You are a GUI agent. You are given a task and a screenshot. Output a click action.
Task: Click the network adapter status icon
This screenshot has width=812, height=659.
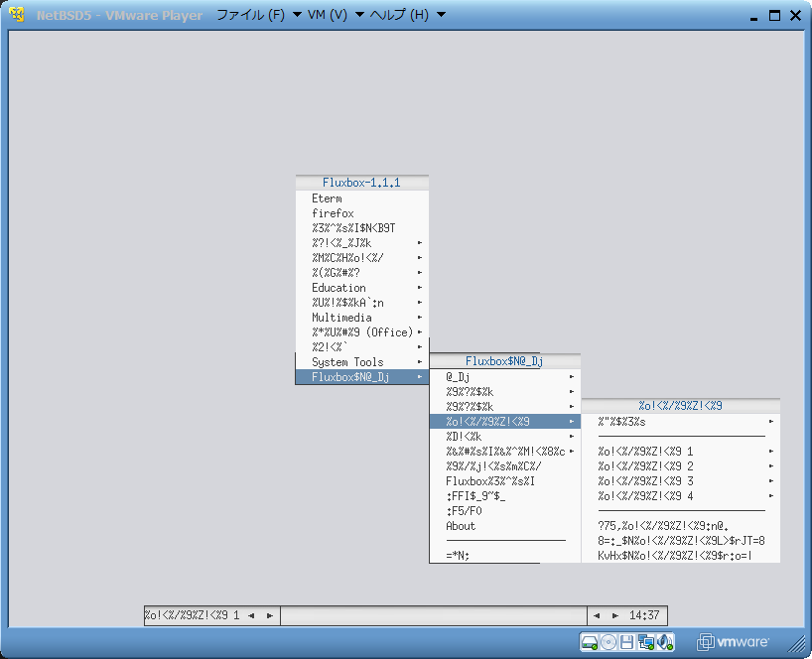coord(646,642)
